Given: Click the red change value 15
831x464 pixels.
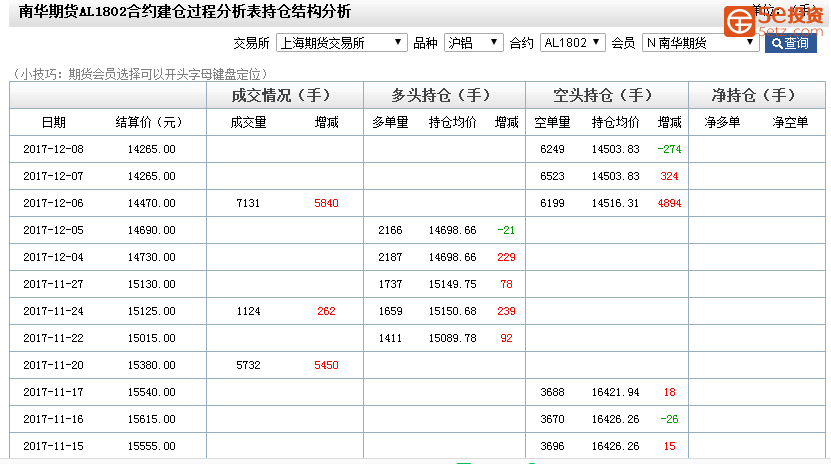Looking at the screenshot, I should 669,447.
